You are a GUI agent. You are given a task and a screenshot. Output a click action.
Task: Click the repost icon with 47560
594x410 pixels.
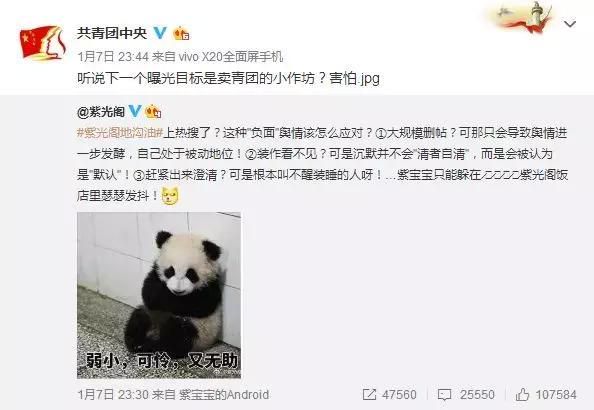pyautogui.click(x=369, y=395)
